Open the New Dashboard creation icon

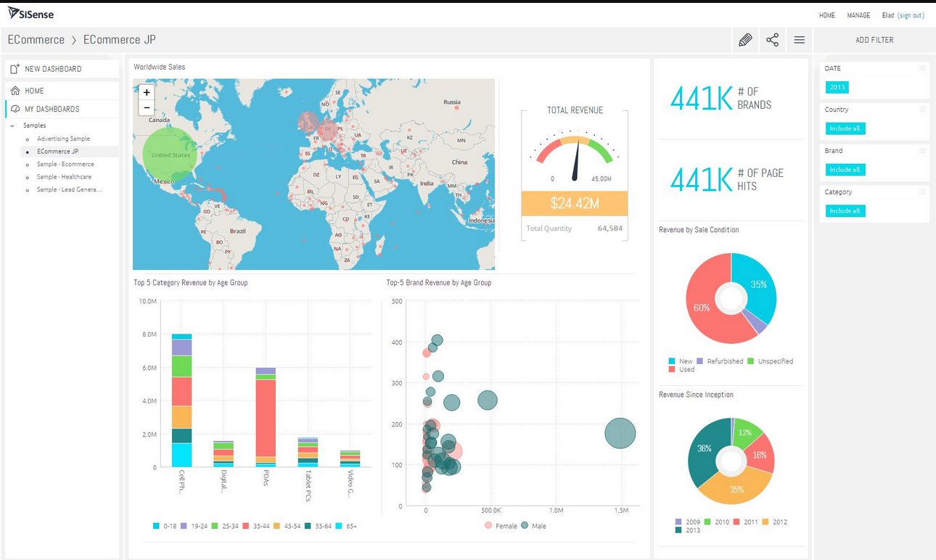coord(13,68)
